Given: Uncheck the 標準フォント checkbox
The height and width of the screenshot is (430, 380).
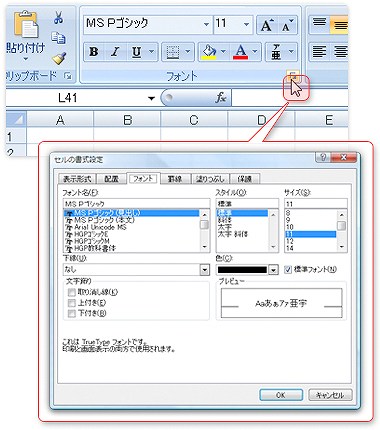Looking at the screenshot, I should click(288, 269).
